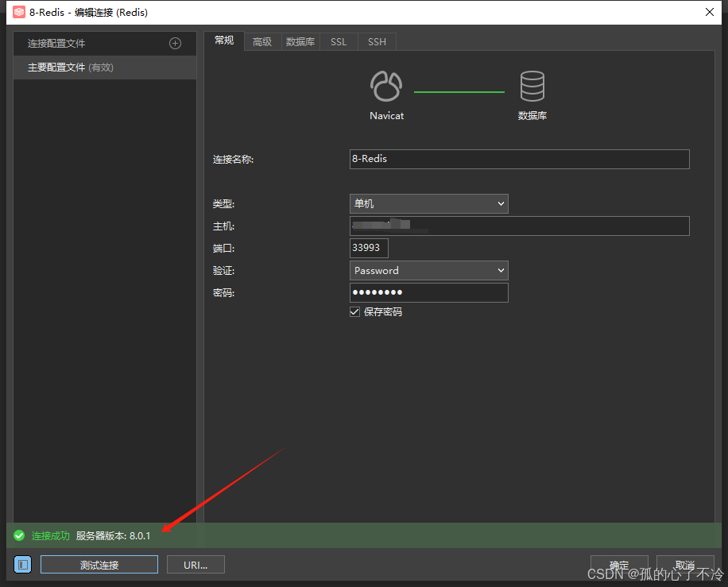Screen dimensions: 728x587
Task: Click the Navicat logo icon
Action: tap(386, 87)
